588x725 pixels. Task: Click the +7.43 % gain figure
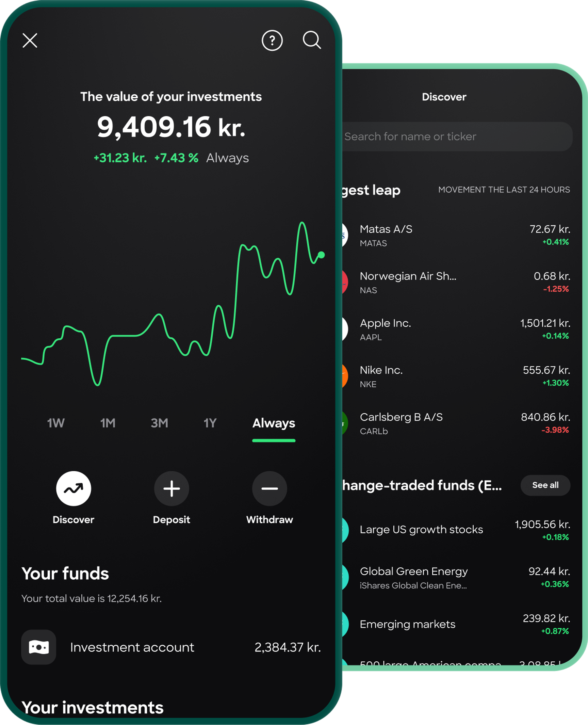click(176, 158)
